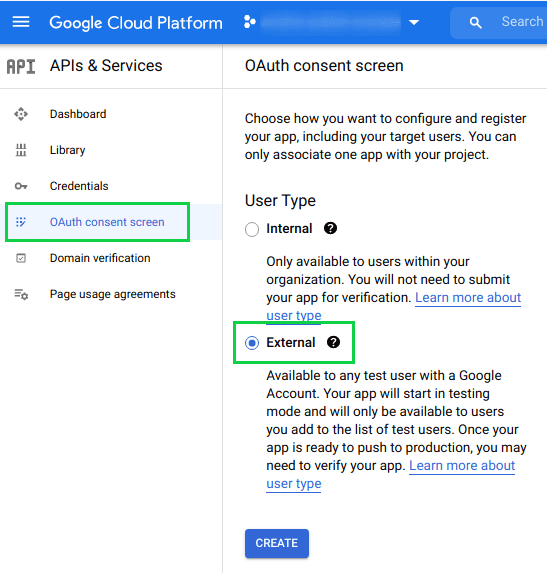The height and width of the screenshot is (573, 547).
Task: Click the Google Cloud Platform logo text
Action: pos(136,23)
